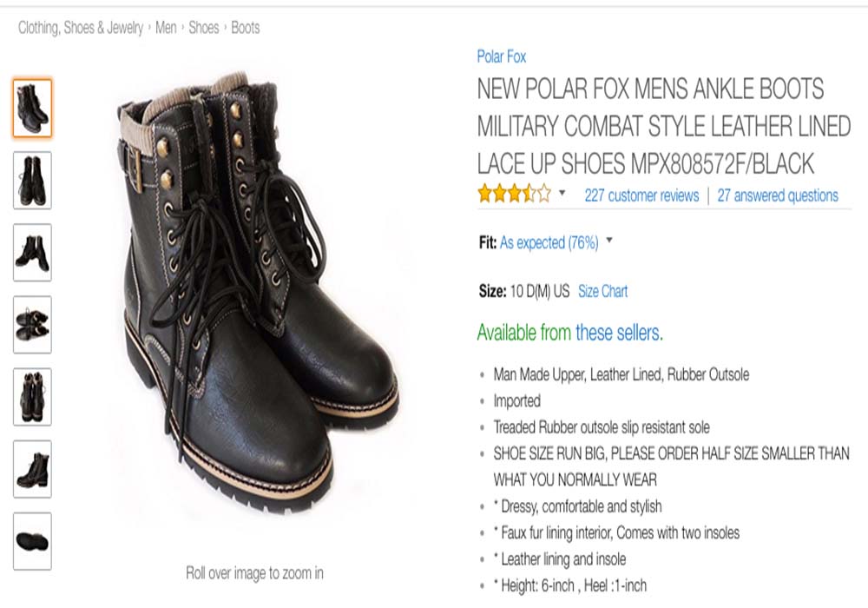
Task: Show the boot sole bottom thumbnail
Action: pyautogui.click(x=32, y=541)
